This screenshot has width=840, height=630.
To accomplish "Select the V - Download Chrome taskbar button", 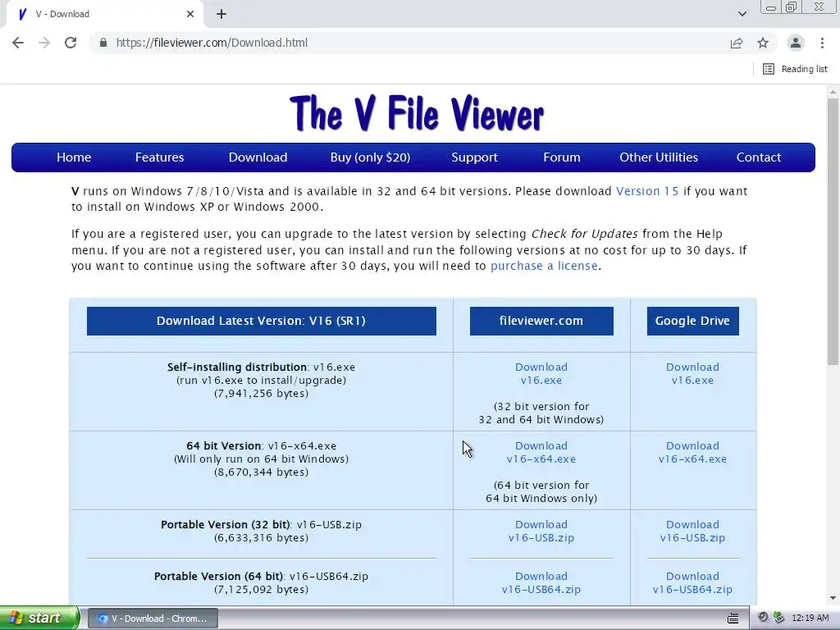I will pos(153,619).
